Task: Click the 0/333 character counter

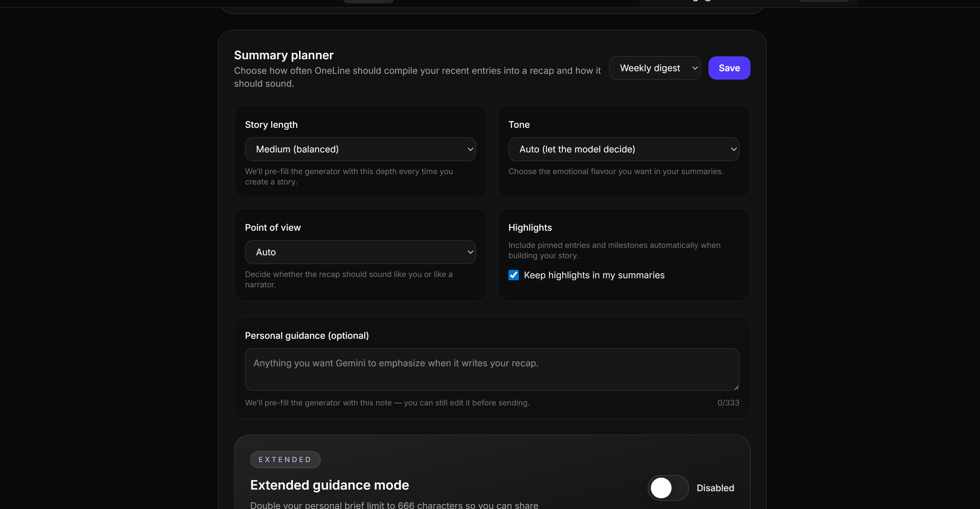Action: click(x=728, y=403)
